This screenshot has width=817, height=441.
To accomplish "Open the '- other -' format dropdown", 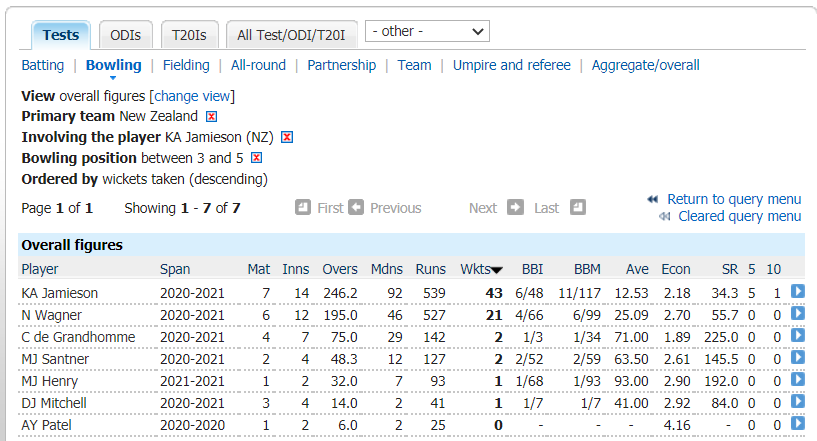I will coord(428,32).
